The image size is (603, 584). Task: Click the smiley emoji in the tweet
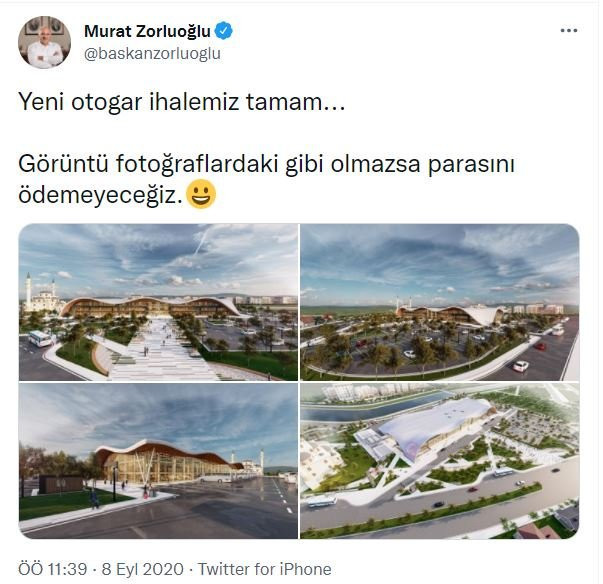pos(201,194)
